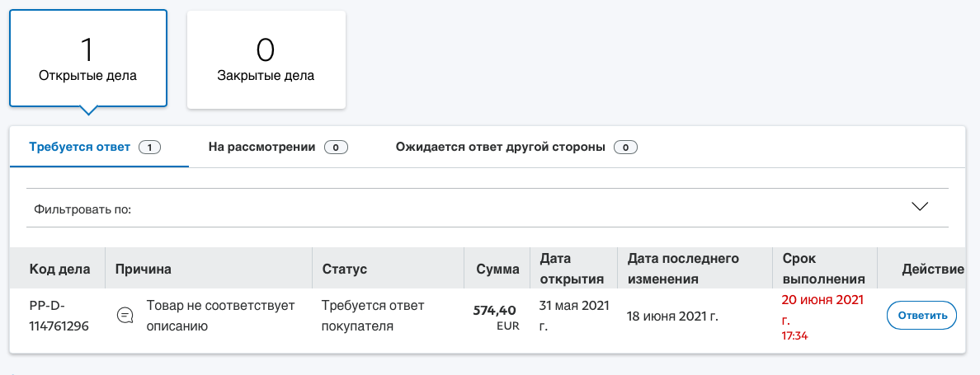Image resolution: width=980 pixels, height=375 pixels.
Task: Click the count badge on 'Требуется ответ' tab
Action: pyautogui.click(x=150, y=148)
